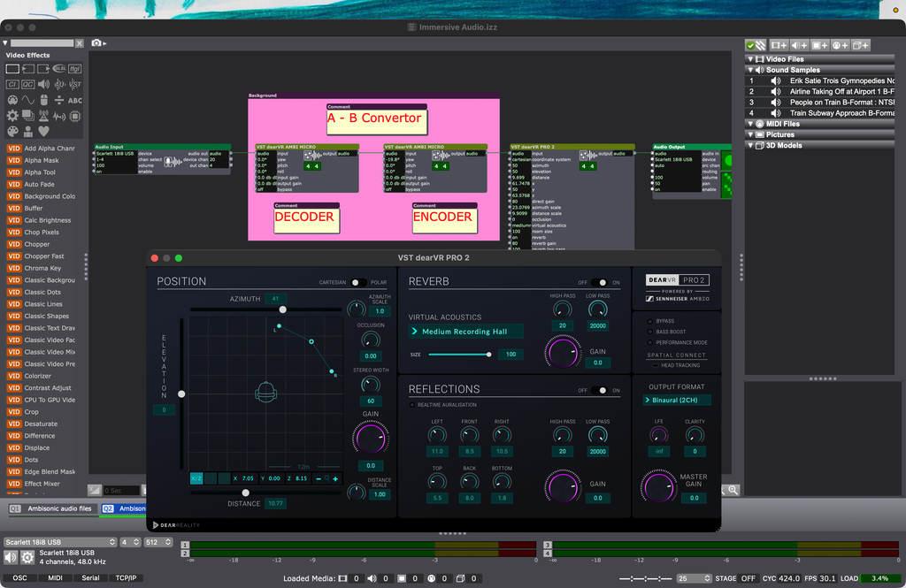
Task: Click the green checkmark media status icon
Action: click(750, 45)
